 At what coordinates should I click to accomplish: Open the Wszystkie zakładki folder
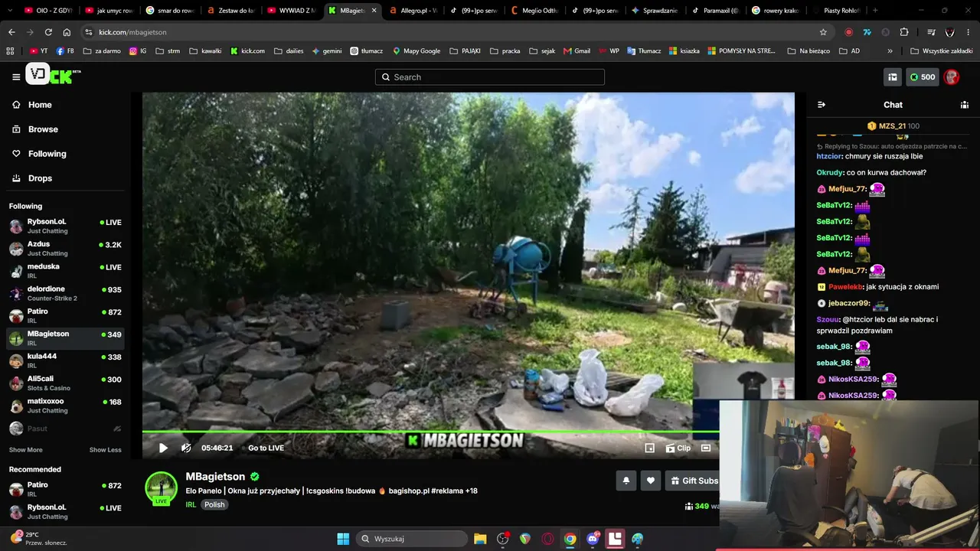coord(941,51)
